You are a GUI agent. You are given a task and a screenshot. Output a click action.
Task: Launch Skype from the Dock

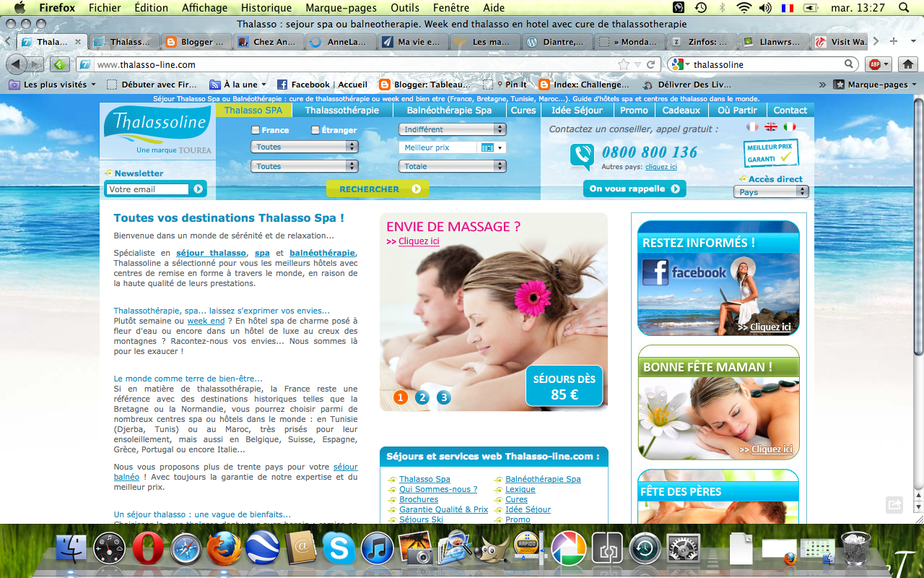point(339,549)
